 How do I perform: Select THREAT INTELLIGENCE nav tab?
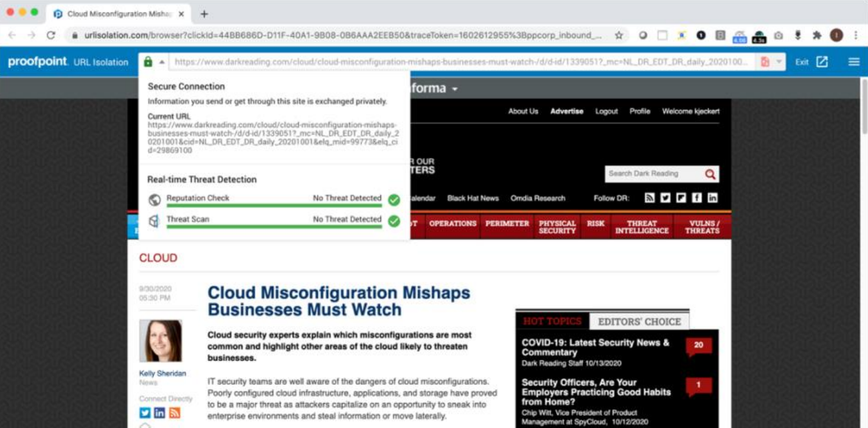642,226
